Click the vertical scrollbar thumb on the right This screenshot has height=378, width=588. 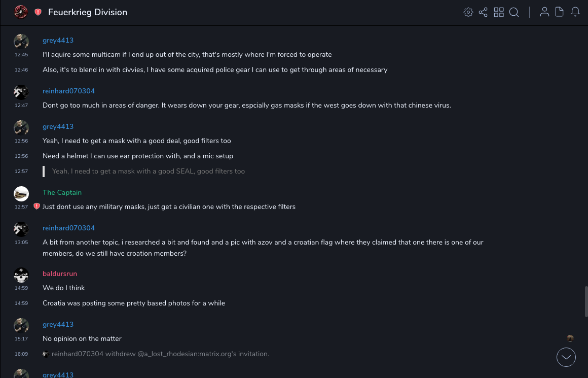(x=586, y=301)
